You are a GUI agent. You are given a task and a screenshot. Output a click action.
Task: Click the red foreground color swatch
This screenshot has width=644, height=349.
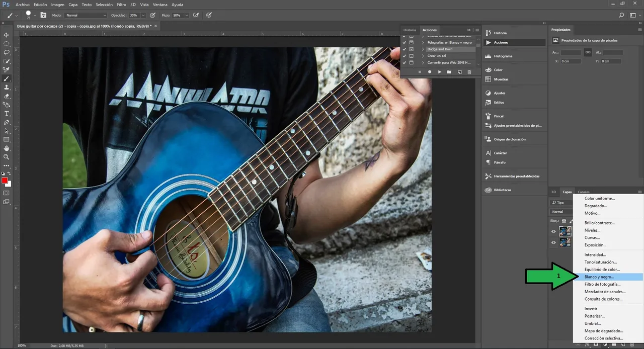click(x=5, y=181)
